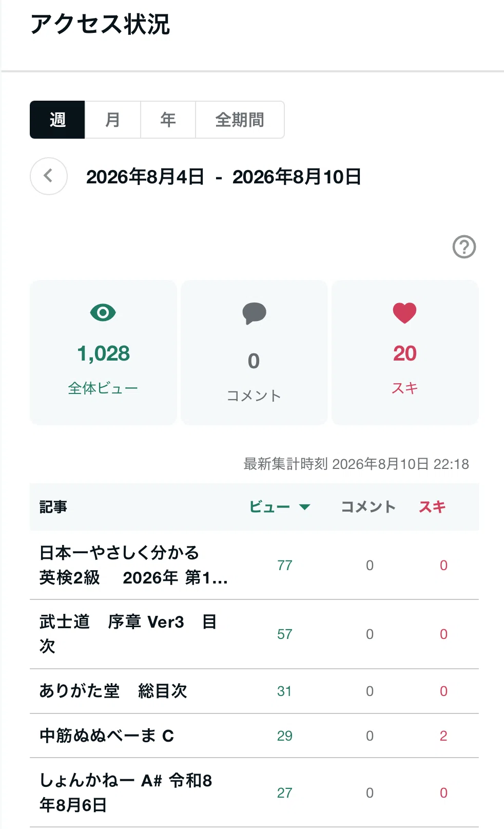Image resolution: width=504 pixels, height=829 pixels.
Task: Click the green eye view icon
Action: [103, 312]
